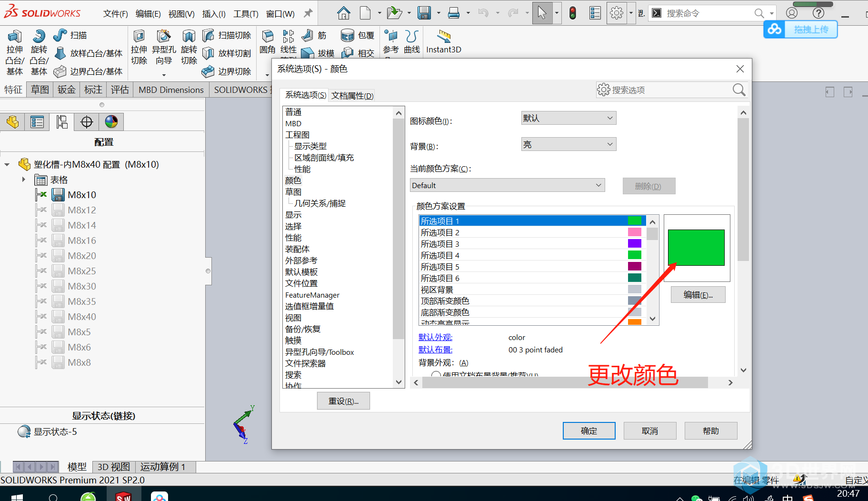Click the New document icon
Screen dimensions: 868x501
point(365,13)
